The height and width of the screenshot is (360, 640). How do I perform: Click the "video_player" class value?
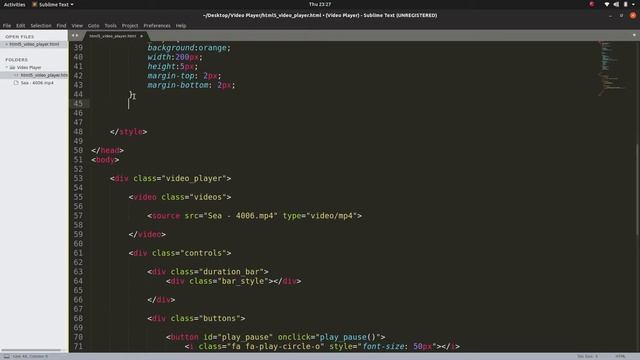(194, 178)
